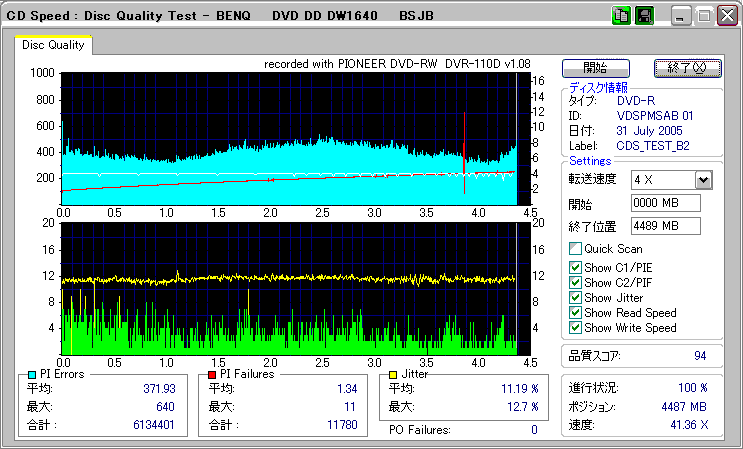743x449 pixels.
Task: Uncheck Show Write Speed option
Action: [575, 327]
